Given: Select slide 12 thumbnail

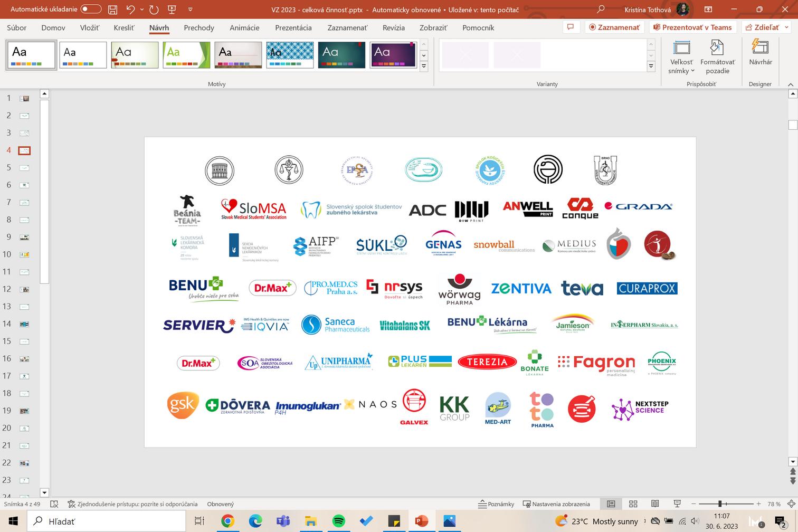Looking at the screenshot, I should [24, 289].
